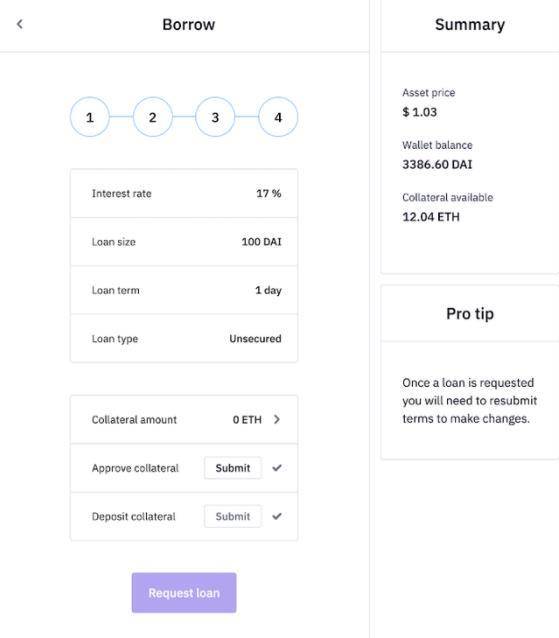Screen dimensions: 559x638
Task: Open the Loan type Unsecured row
Action: [x=184, y=338]
